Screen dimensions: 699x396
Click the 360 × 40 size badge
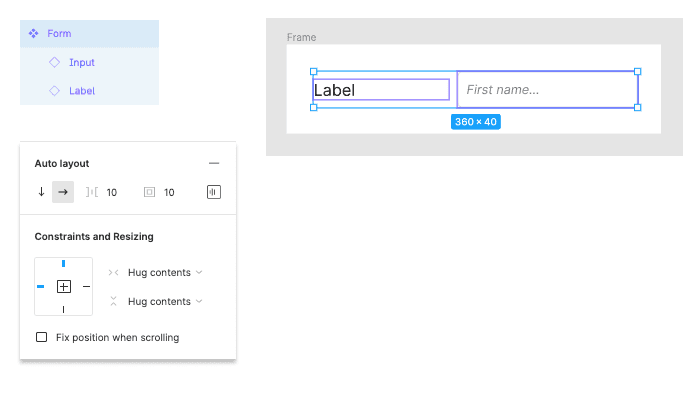[x=476, y=122]
